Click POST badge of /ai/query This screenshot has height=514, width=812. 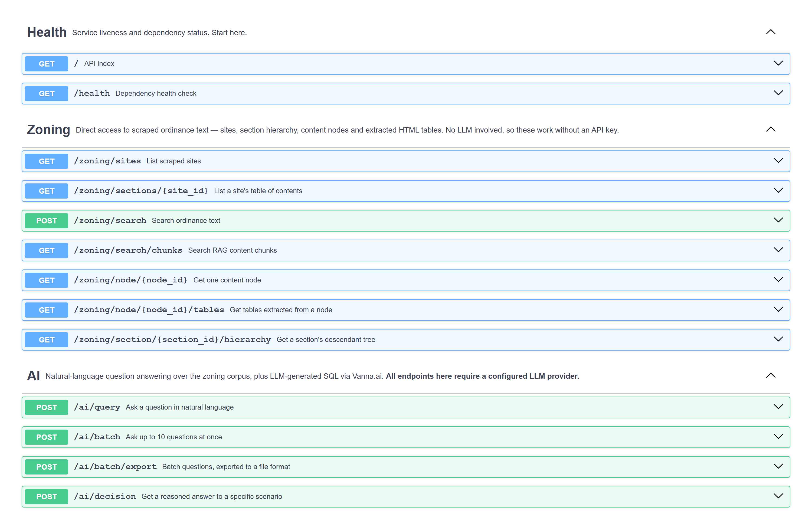[x=47, y=407]
